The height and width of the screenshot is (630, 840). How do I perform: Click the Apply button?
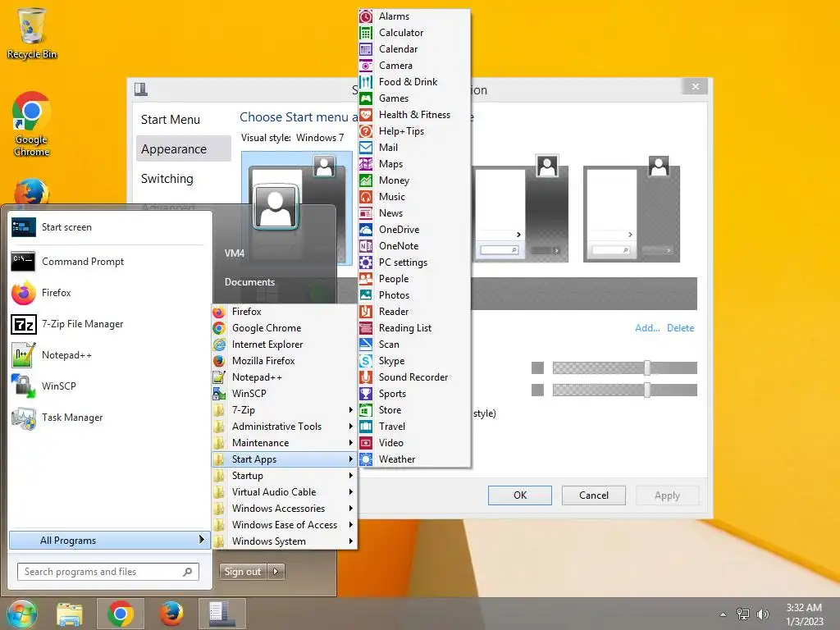click(x=667, y=495)
